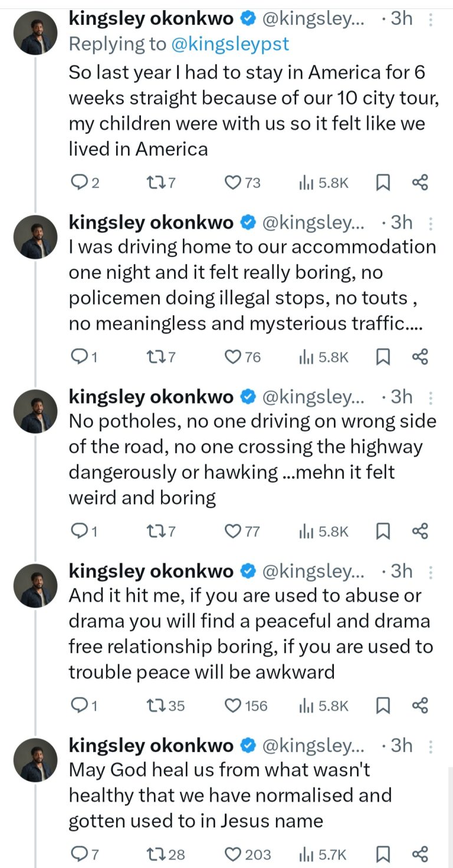This screenshot has height=868, width=453.
Task: Open more options on the '6 weeks straight' tweet
Action: pyautogui.click(x=431, y=20)
